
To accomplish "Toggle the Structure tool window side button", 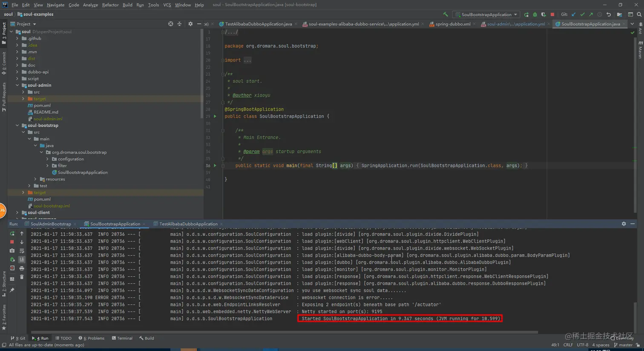I will click(4, 284).
